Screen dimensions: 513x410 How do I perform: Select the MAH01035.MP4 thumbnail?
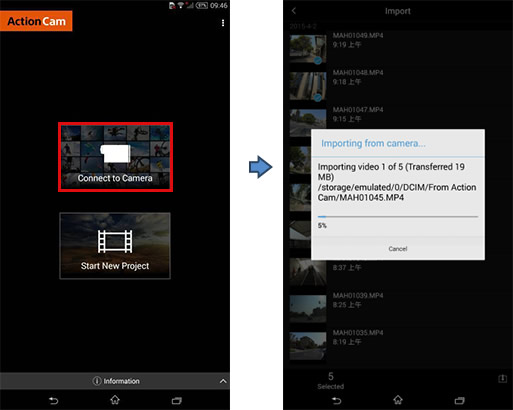pos(308,346)
